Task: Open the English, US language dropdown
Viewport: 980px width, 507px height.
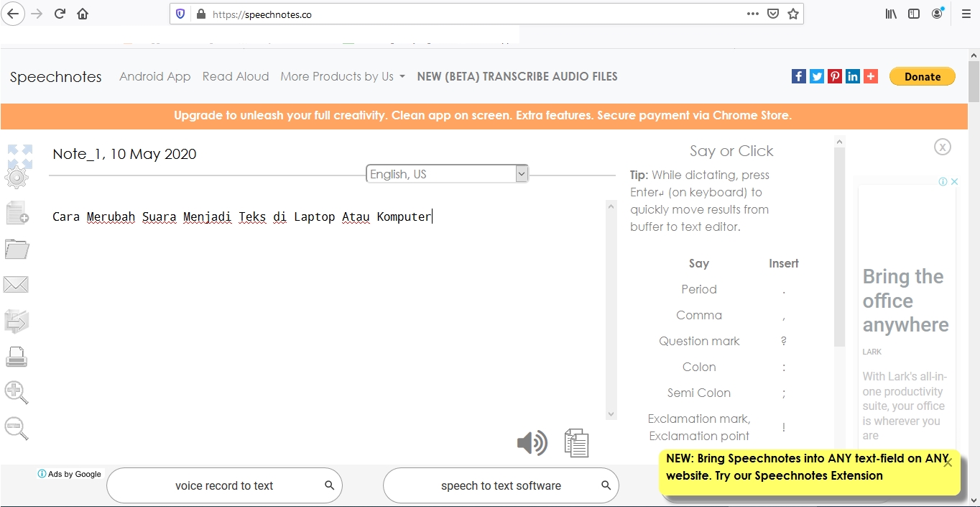Action: pyautogui.click(x=448, y=174)
